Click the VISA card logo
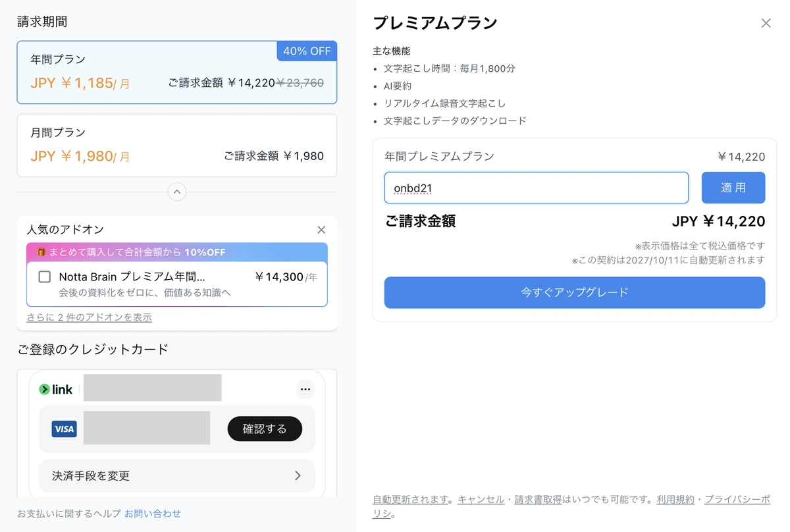This screenshot has width=790, height=532. (x=64, y=429)
